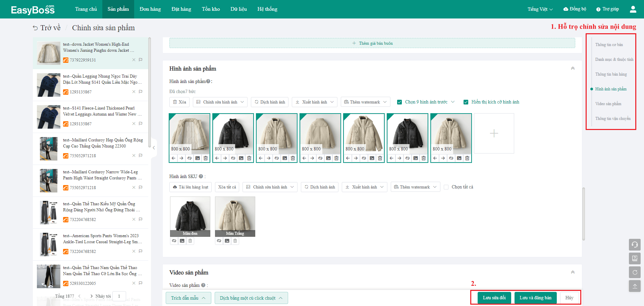
Task: Flag the item 755052971218 Maillard Corduroy Hẹp
Action: click(x=141, y=156)
